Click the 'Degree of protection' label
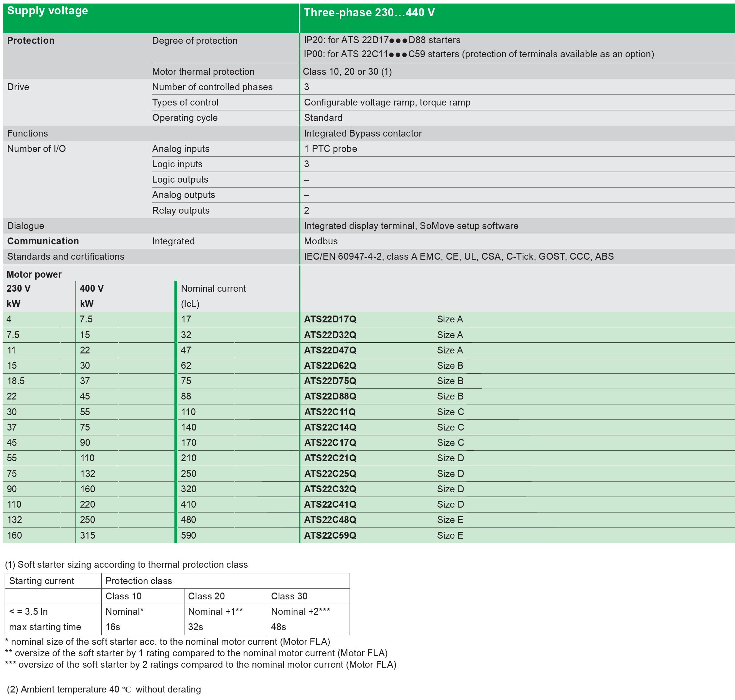Viewport: 735px width, 700px height. point(194,41)
